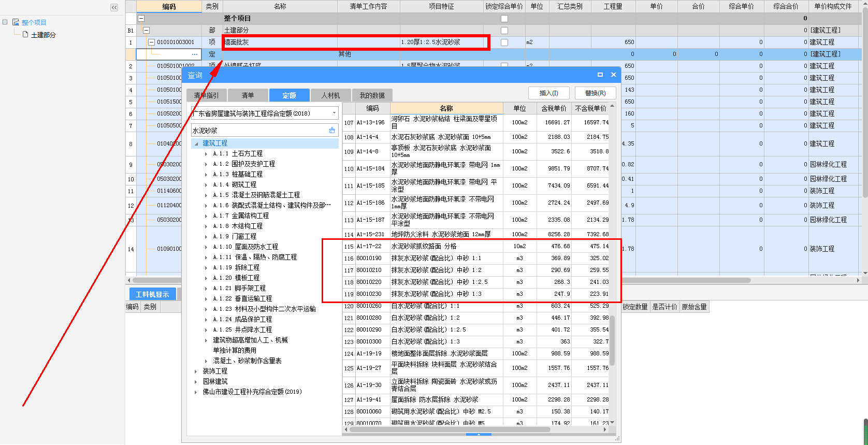Select A.1.5 混凝土及钢筋混凝土工程 tree item
Image resolution: width=868 pixels, height=445 pixels.
click(x=256, y=195)
